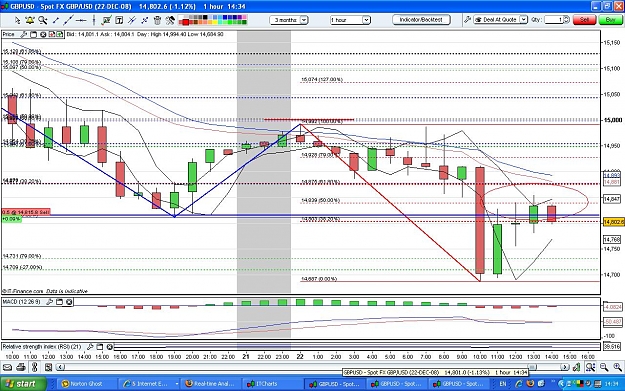This screenshot has width=625, height=391.
Task: Click the trash can delete tool
Action: pyautogui.click(x=157, y=20)
